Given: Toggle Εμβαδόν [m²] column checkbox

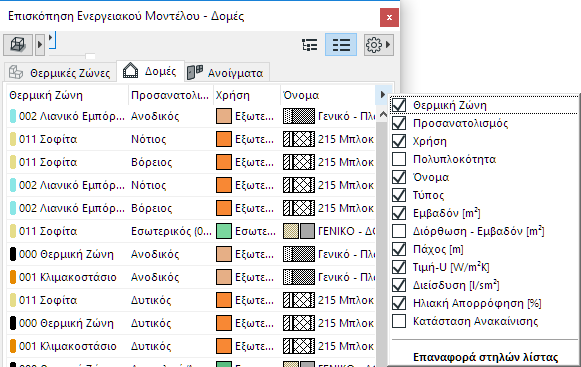Looking at the screenshot, I should pos(399,213).
